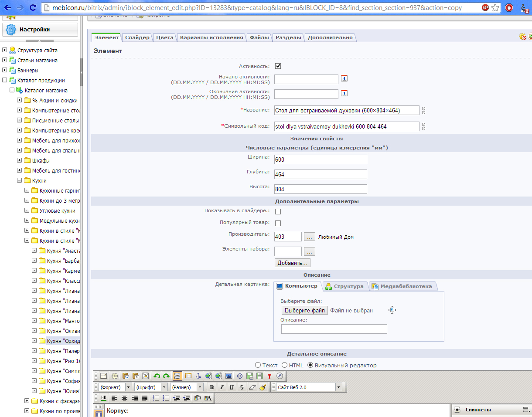This screenshot has height=417, width=532.
Task: Apply strikethrough formatting
Action: (x=242, y=387)
